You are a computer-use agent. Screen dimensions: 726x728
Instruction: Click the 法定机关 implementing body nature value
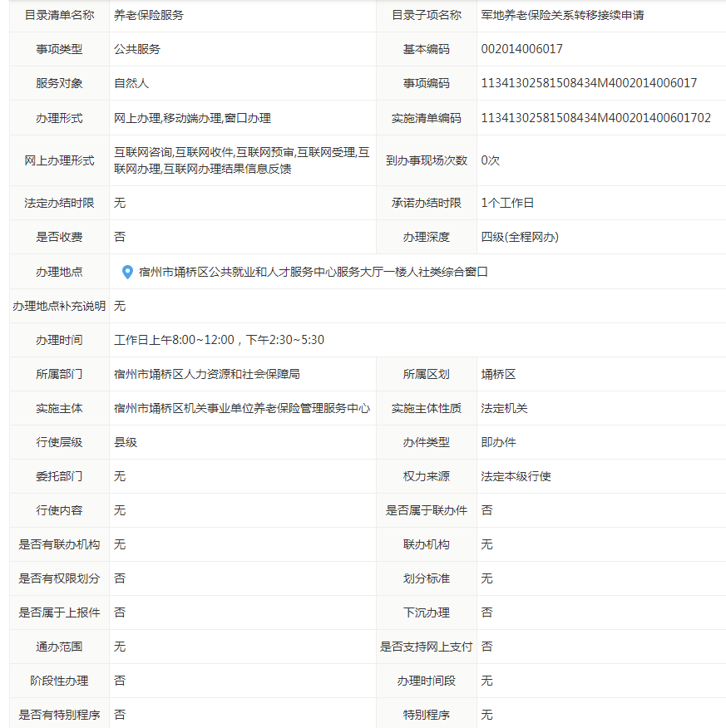(x=504, y=408)
